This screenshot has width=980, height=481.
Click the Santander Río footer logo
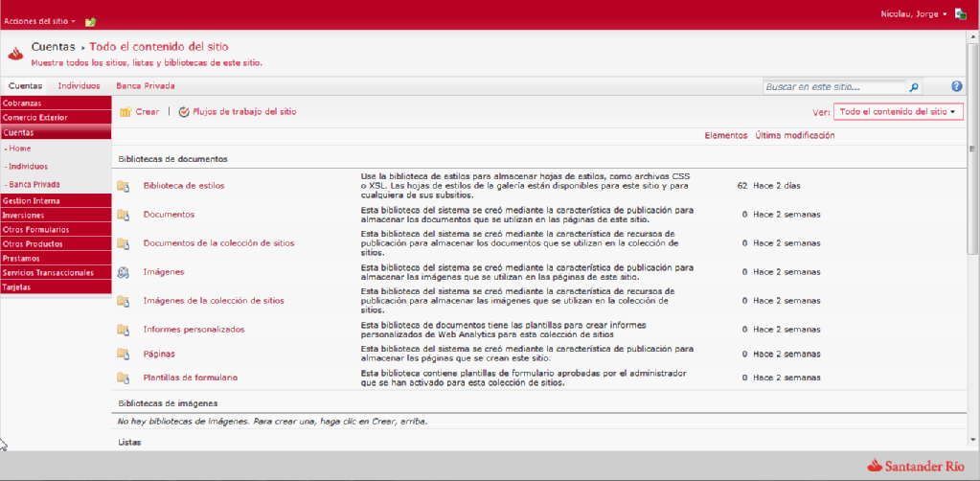[915, 466]
